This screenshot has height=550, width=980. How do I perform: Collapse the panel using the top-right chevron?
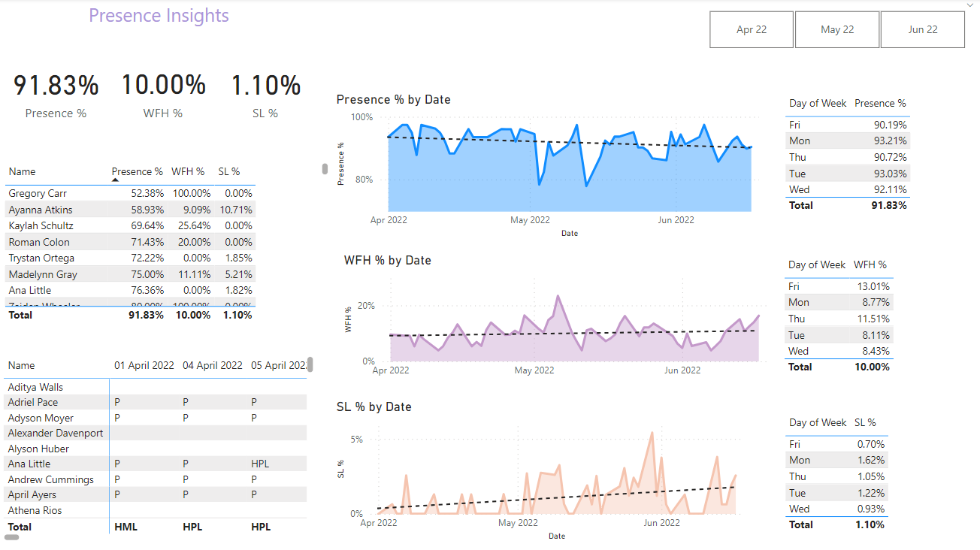pyautogui.click(x=972, y=5)
